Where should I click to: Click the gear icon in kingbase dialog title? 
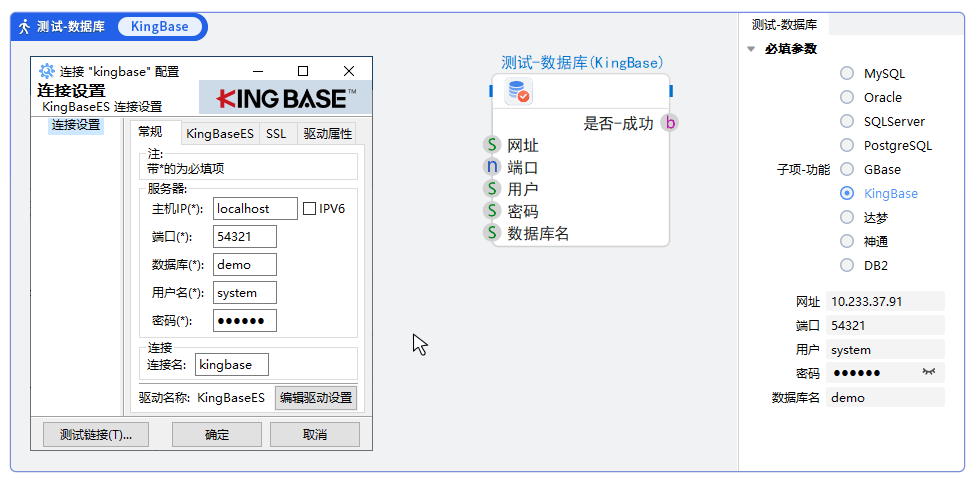tap(47, 71)
